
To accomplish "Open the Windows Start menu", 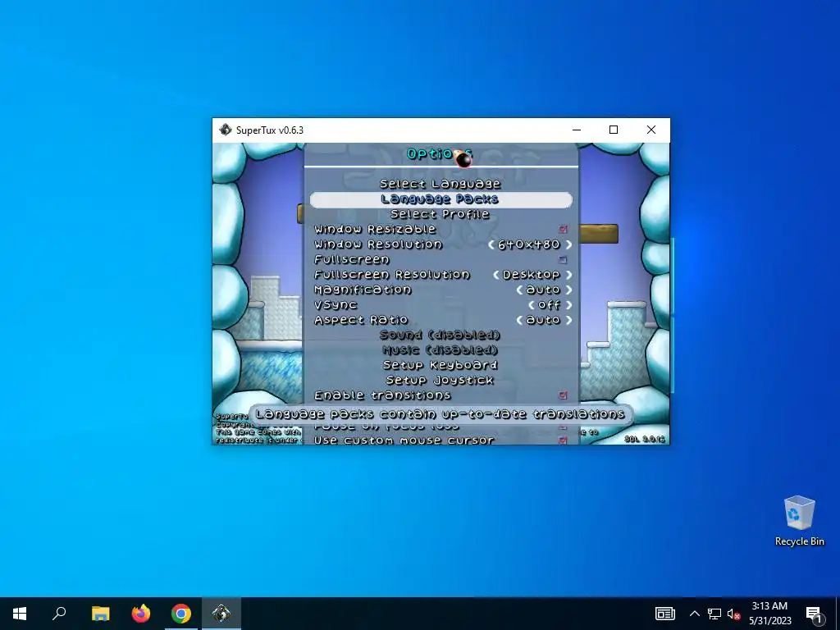I will point(20,614).
